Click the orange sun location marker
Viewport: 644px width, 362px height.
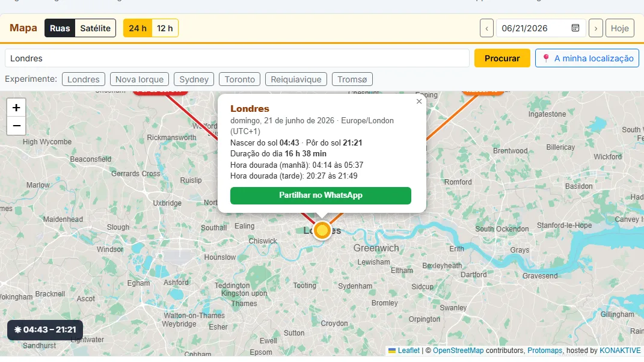322,230
